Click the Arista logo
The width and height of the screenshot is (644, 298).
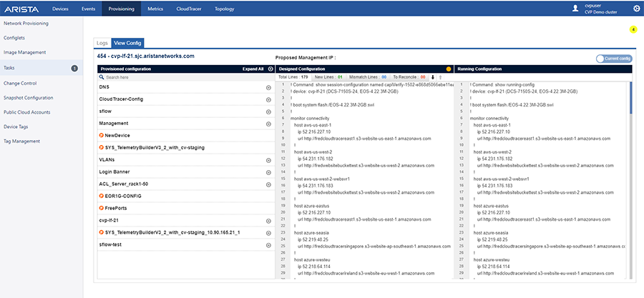(21, 9)
